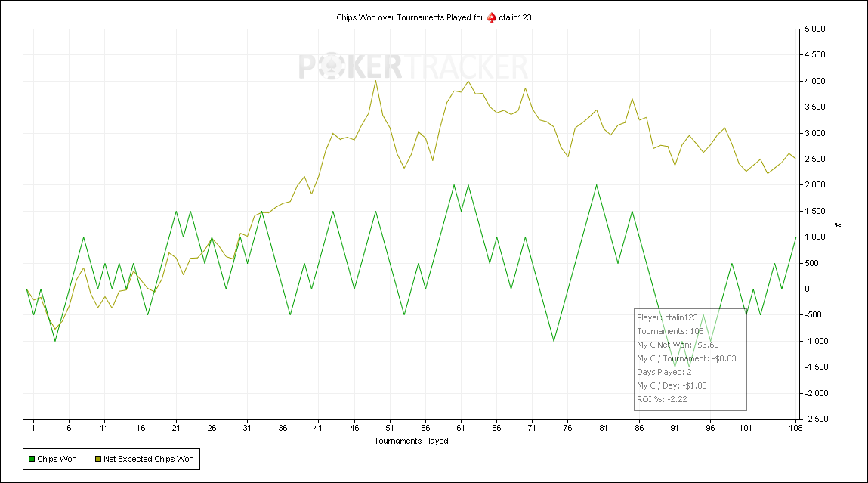Image resolution: width=868 pixels, height=483 pixels.
Task: Click the x-axis tick labeled 76
Action: 567,428
